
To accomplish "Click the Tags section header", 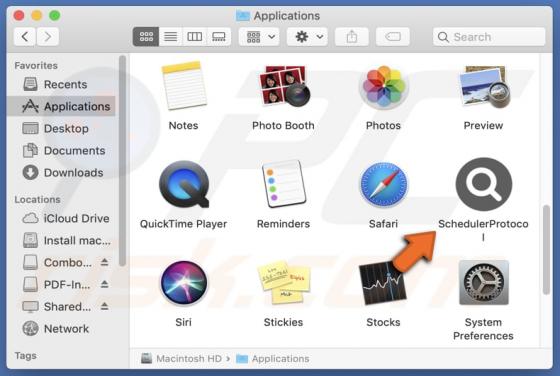I will 25,356.
